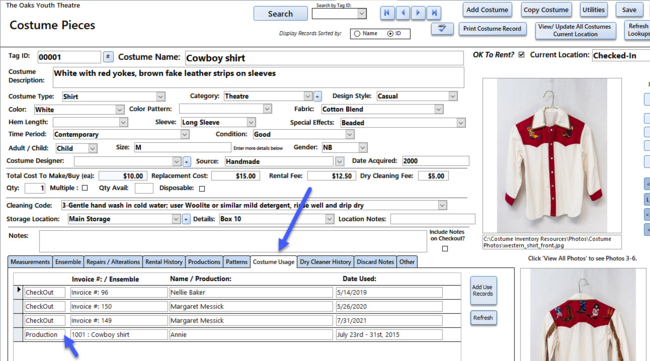Open Search by Tag ID dropdown
Screen dimensions: 650x361
coord(361,14)
